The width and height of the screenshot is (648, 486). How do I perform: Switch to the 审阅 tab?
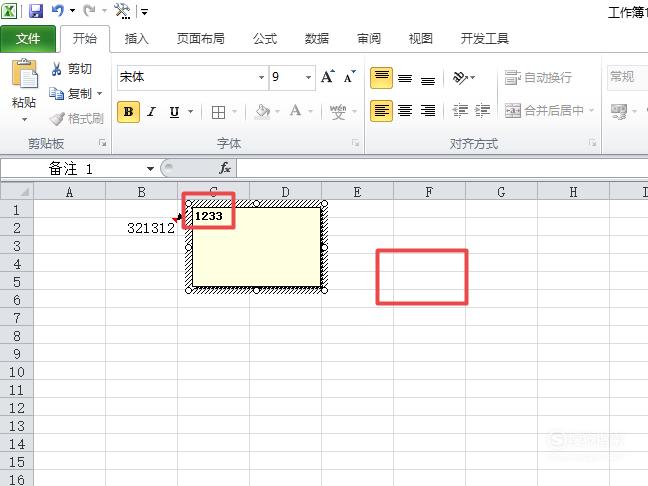369,39
